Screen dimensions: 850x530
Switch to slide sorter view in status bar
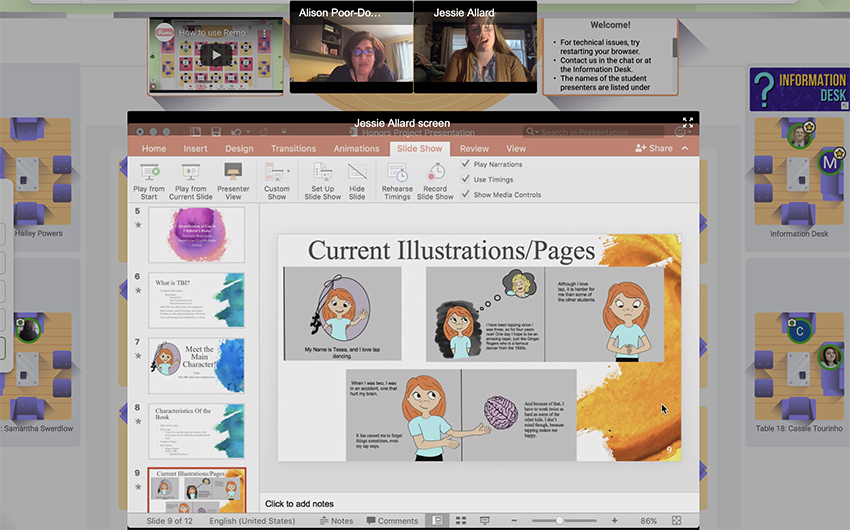click(460, 521)
